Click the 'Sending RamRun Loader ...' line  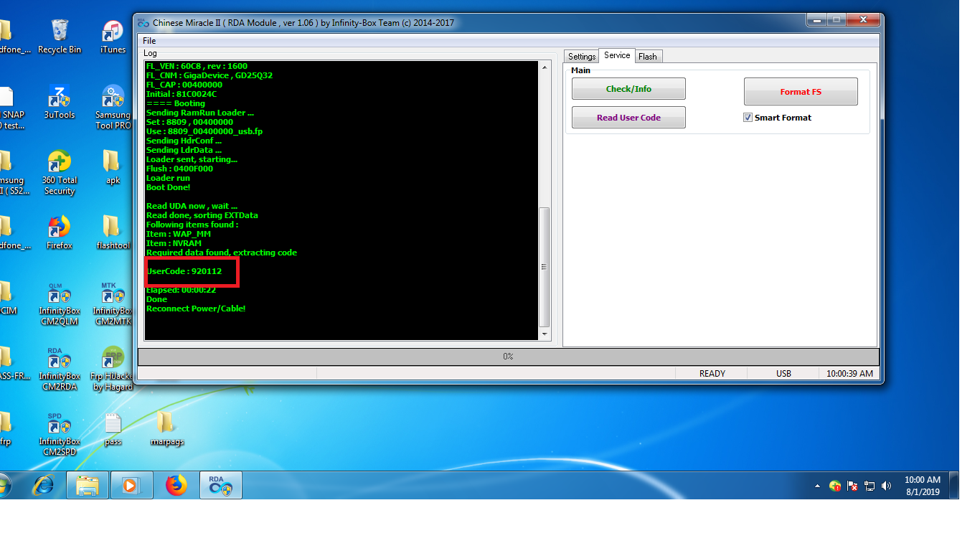click(x=200, y=113)
